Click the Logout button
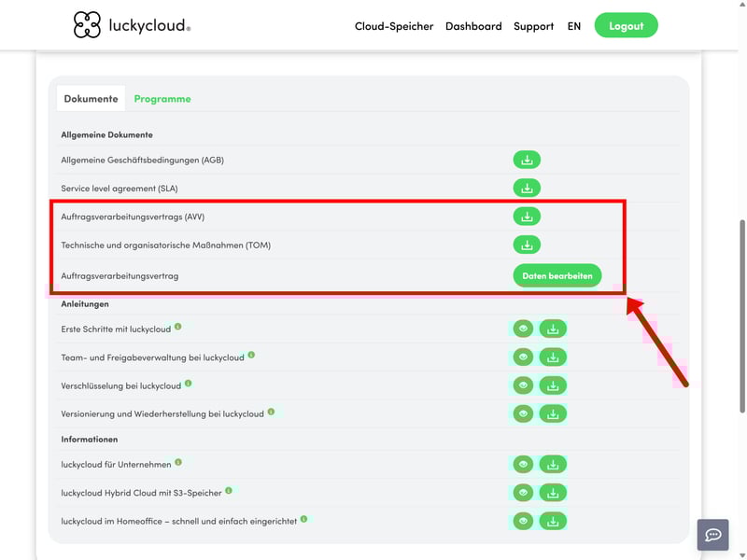This screenshot has width=747, height=560. point(626,26)
